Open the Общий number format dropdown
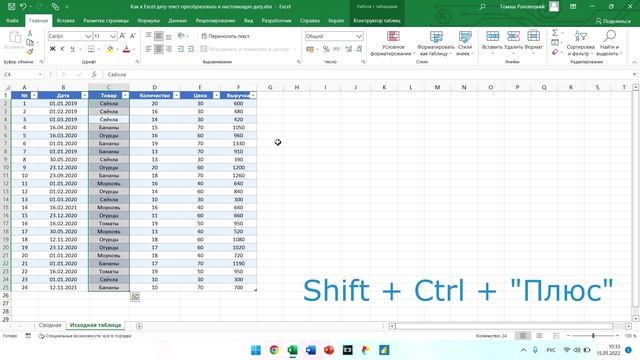The width and height of the screenshot is (640, 360). click(x=359, y=36)
